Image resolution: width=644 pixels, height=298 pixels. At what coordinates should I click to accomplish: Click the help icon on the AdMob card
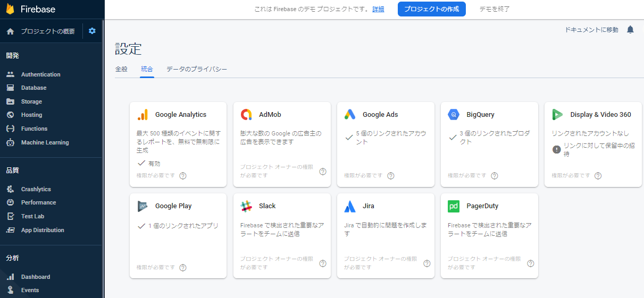(x=322, y=172)
